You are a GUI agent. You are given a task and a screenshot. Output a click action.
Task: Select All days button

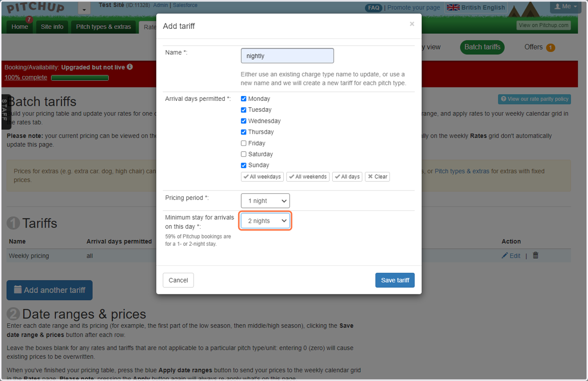[x=347, y=177]
